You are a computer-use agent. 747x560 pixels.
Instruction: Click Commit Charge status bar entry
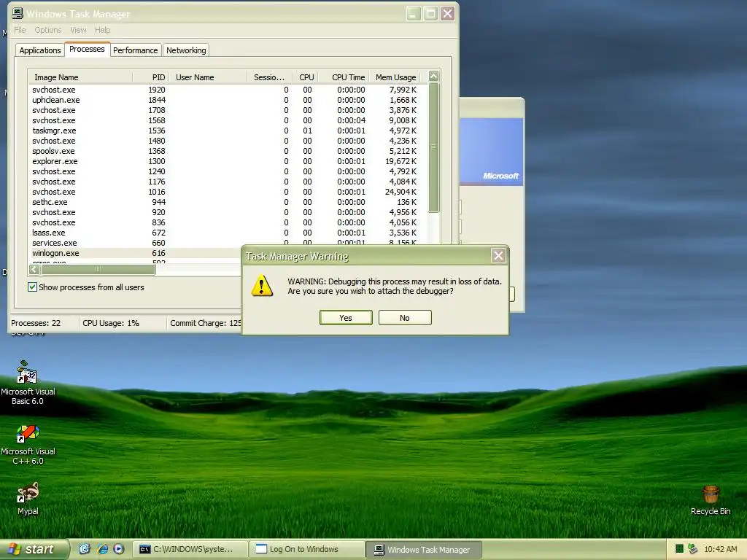pos(205,323)
